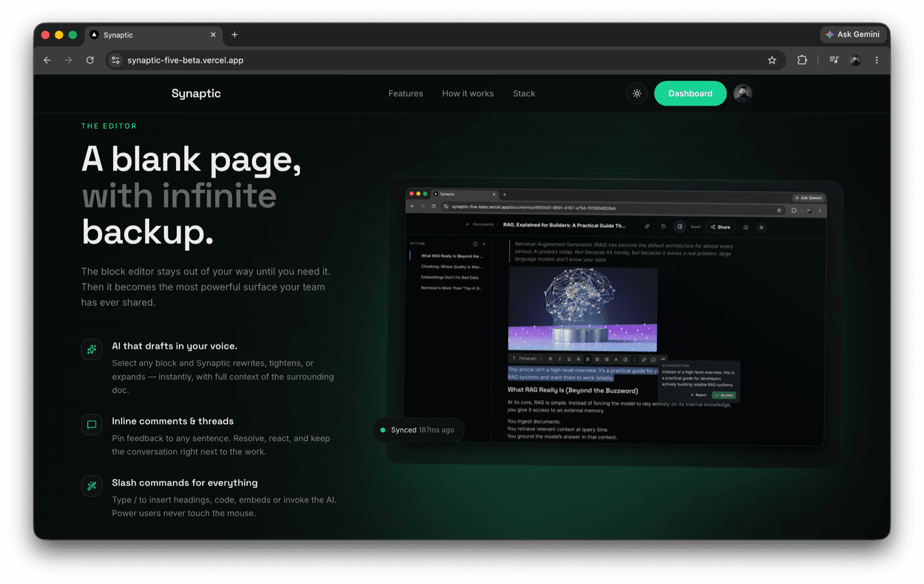924x584 pixels.
Task: Click the heading 'Inline comments & threads'
Action: pyautogui.click(x=173, y=421)
